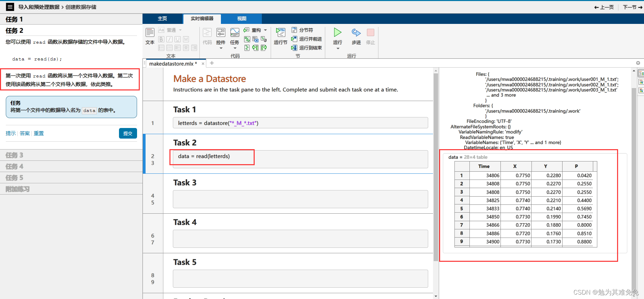This screenshot has width=644, height=299.
Task: Click the empty Task 4 code box
Action: point(300,239)
